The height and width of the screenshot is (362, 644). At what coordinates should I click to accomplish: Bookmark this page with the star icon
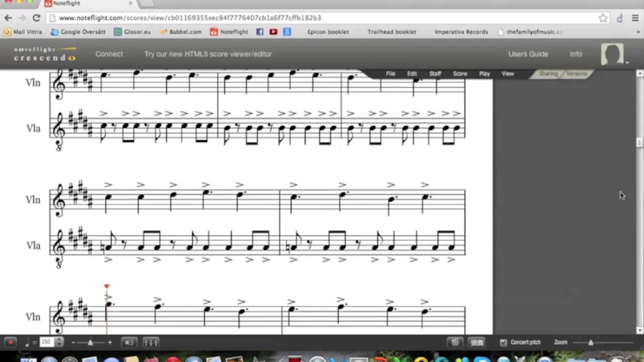pos(603,18)
